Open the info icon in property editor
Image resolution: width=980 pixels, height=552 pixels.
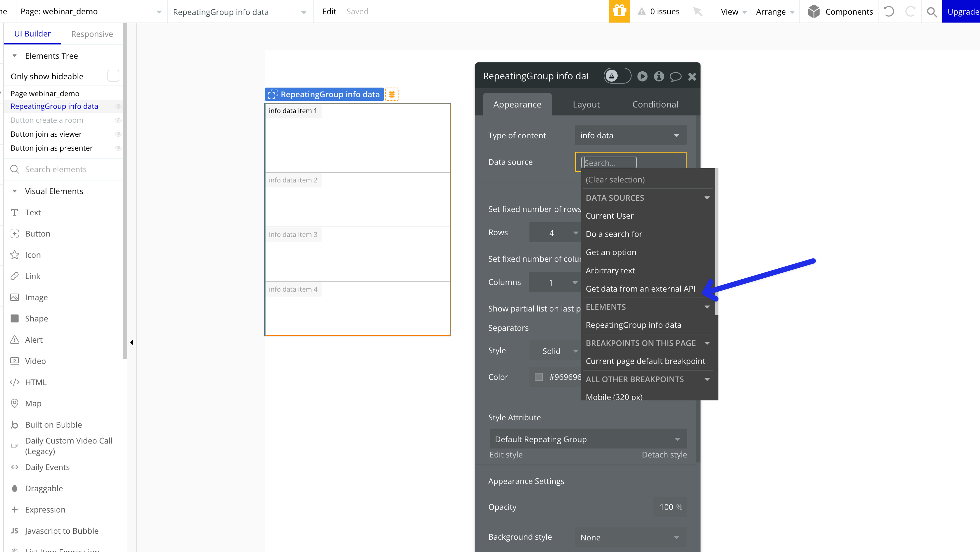(658, 77)
